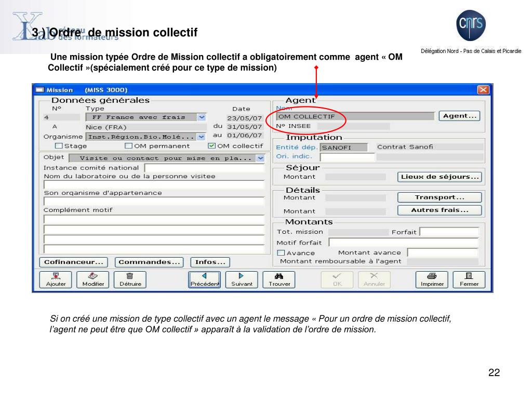Viewport: 532px width, 399px height.
Task: Tick the OM permanent checkbox
Action: pyautogui.click(x=129, y=146)
